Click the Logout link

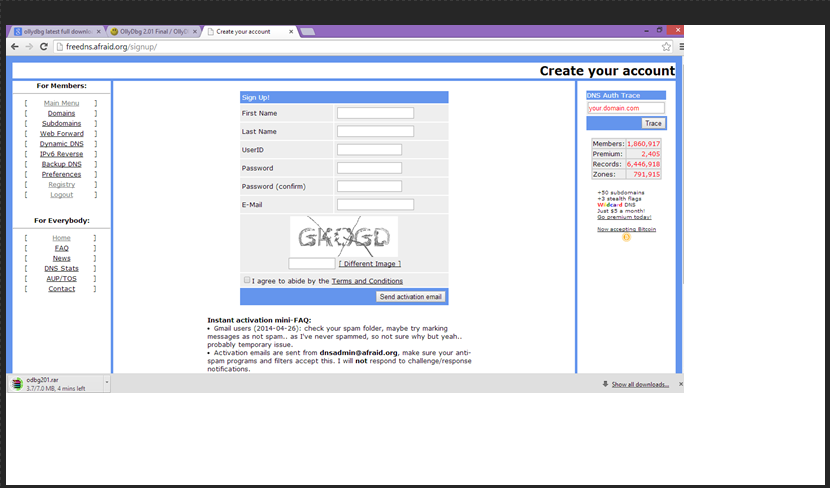tap(61, 195)
